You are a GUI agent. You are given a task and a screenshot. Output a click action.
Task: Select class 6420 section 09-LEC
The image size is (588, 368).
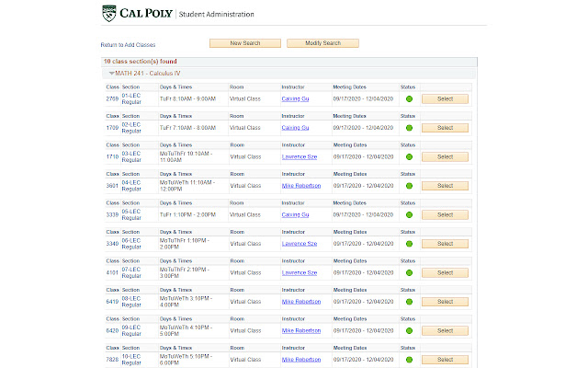pos(445,331)
